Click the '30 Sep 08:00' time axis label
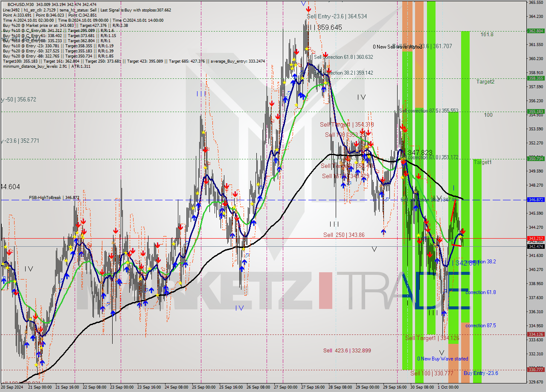This screenshot has width=546, height=392. click(422, 387)
